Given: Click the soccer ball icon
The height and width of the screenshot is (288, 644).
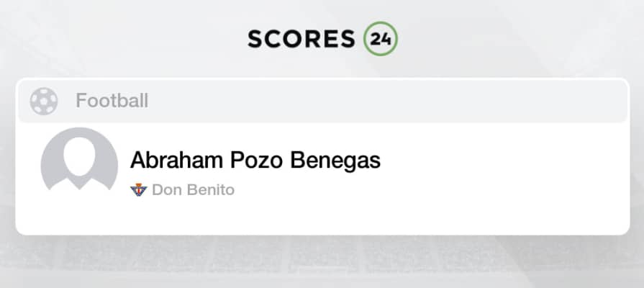Looking at the screenshot, I should coord(44,101).
